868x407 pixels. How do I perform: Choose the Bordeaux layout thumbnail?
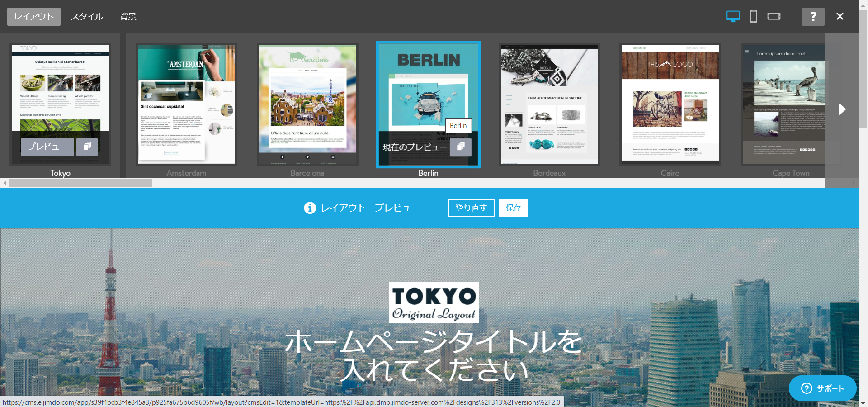[x=549, y=104]
